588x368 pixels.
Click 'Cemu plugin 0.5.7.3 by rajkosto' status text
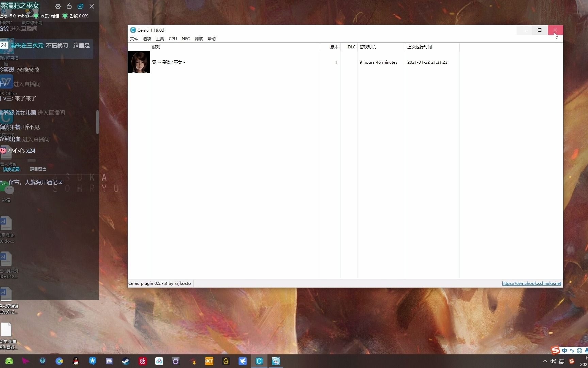(x=160, y=283)
